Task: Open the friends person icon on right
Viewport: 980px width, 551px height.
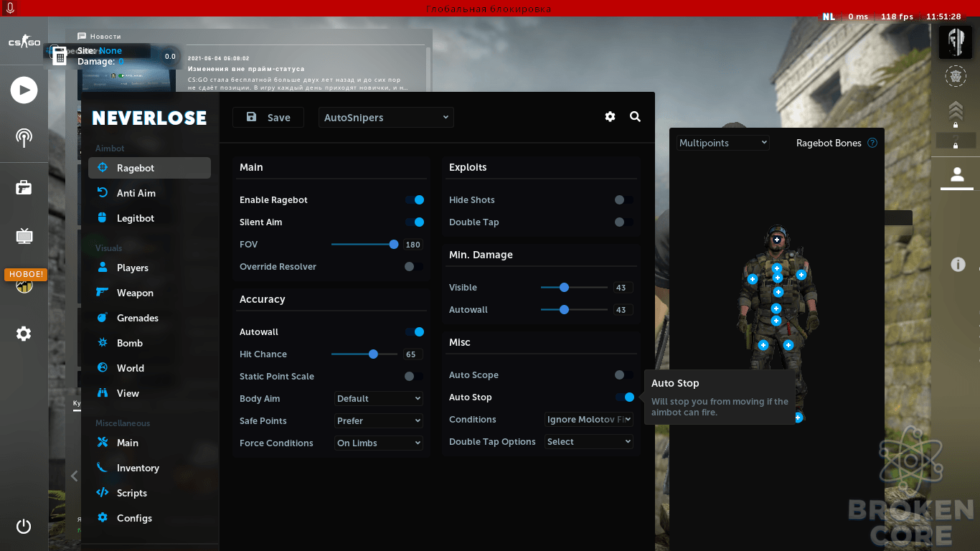Action: pos(956,174)
